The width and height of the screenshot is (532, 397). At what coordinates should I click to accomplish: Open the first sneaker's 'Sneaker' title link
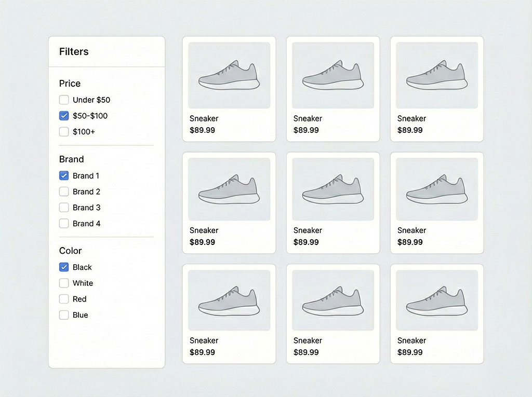204,118
